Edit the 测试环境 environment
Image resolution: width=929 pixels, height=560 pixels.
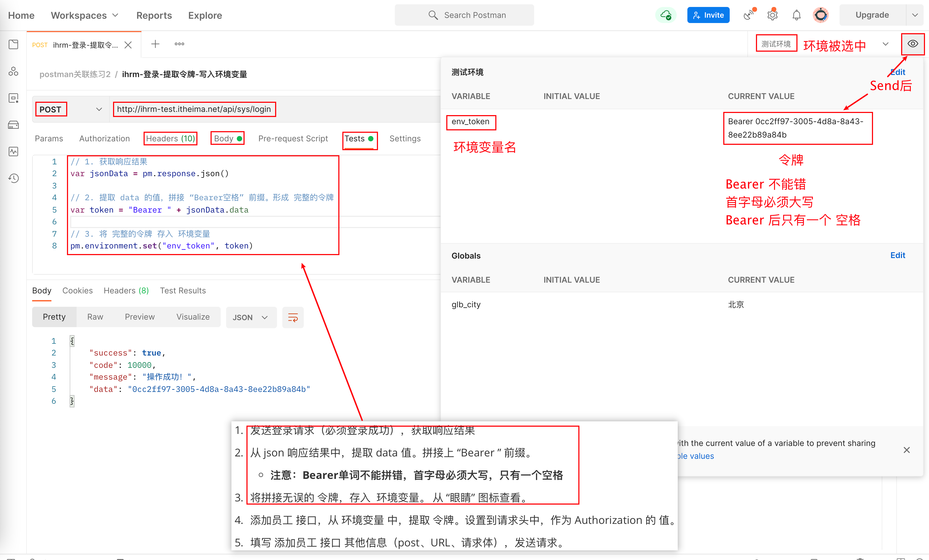point(898,72)
